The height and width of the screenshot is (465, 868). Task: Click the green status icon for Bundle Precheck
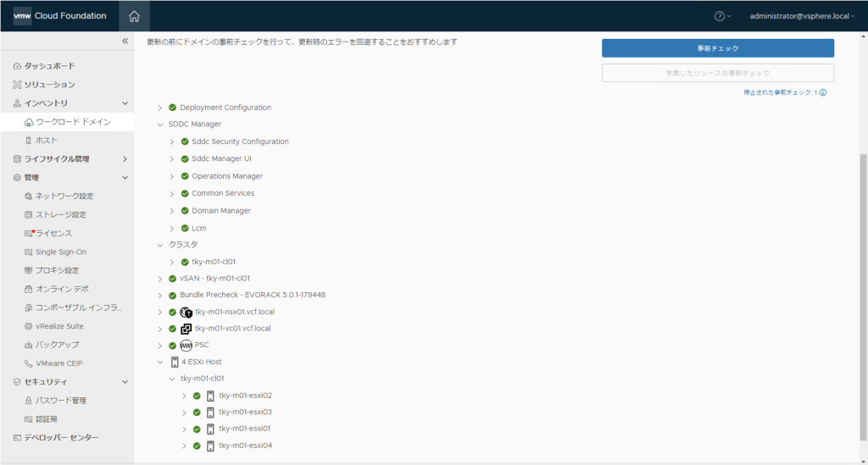[173, 296]
